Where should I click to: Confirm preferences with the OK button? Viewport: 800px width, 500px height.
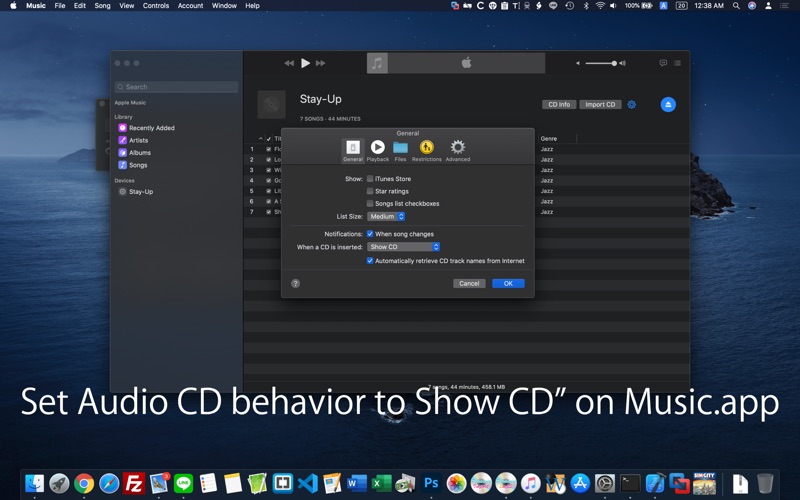pos(508,283)
